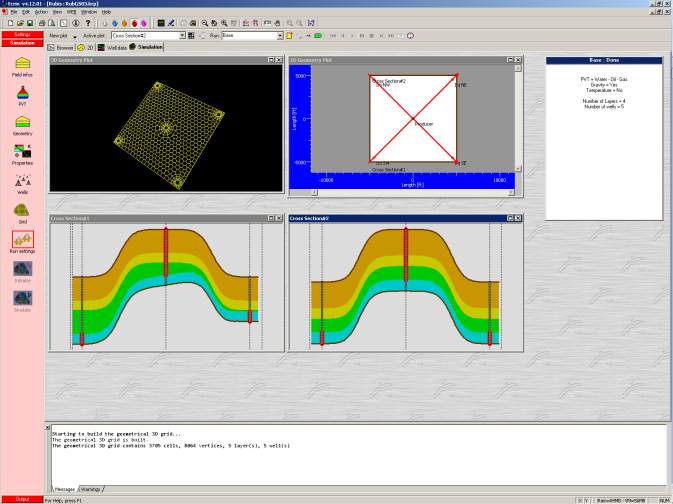
Task: Open the Action menu
Action: 41,11
